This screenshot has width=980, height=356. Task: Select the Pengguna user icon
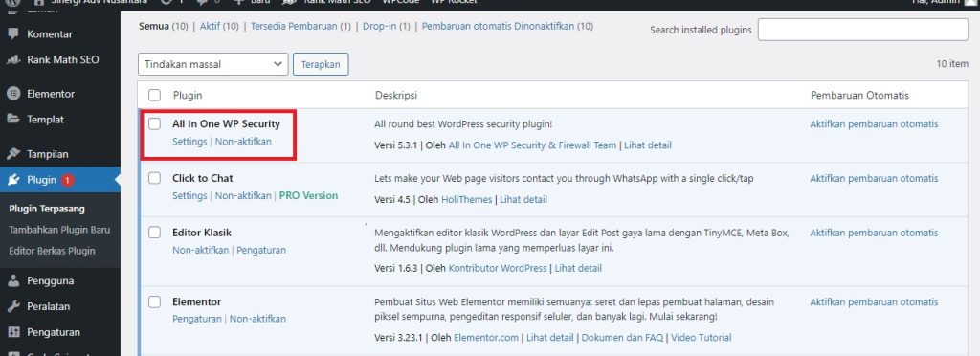click(x=13, y=280)
